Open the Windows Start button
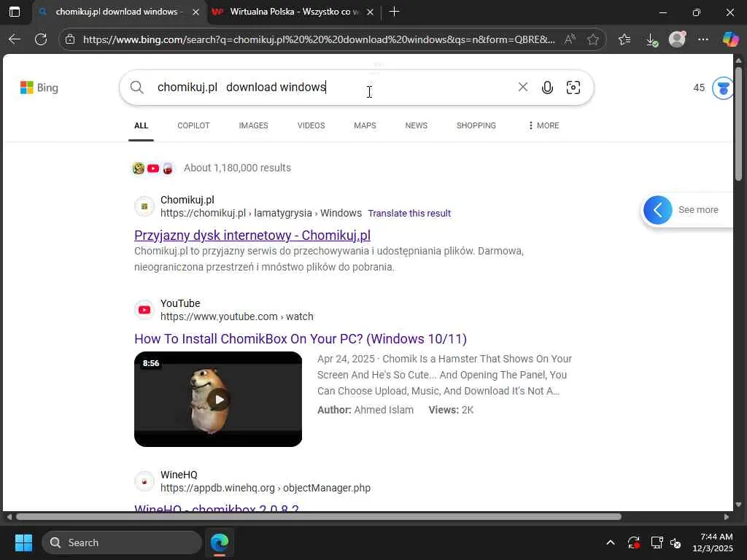Screen dimensions: 747x560 click(x=23, y=542)
